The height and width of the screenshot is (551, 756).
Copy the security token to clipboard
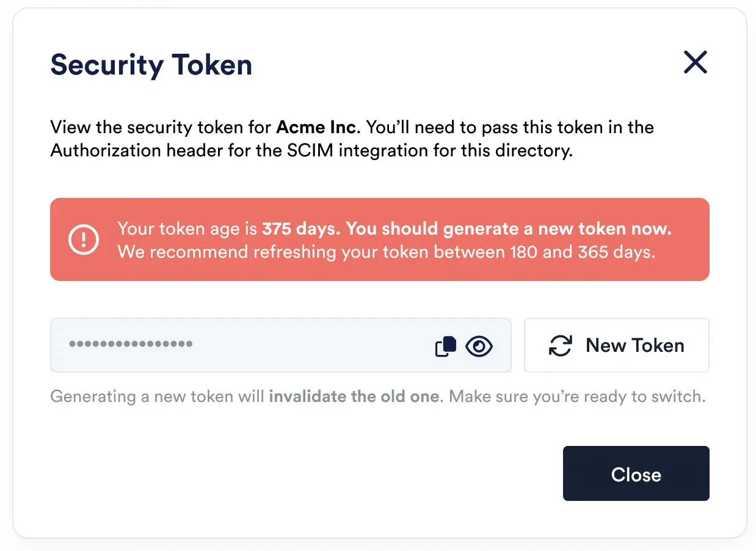click(446, 346)
